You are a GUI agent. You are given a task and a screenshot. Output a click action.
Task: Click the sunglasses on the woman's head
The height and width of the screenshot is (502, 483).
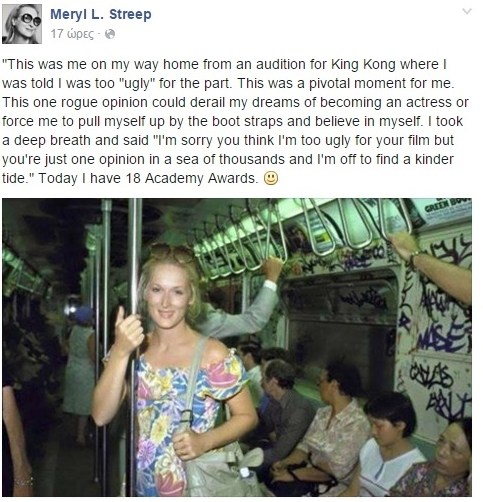pyautogui.click(x=172, y=251)
